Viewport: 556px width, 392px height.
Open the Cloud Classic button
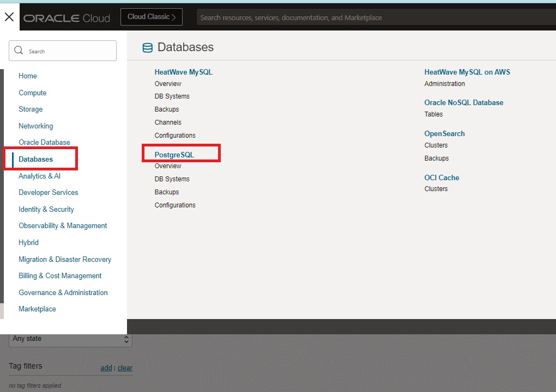pos(152,17)
